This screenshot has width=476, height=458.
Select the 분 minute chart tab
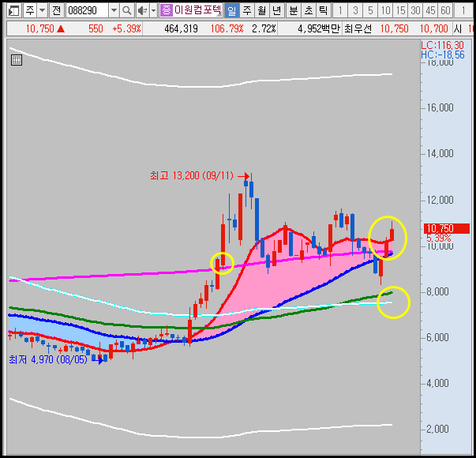pyautogui.click(x=293, y=11)
